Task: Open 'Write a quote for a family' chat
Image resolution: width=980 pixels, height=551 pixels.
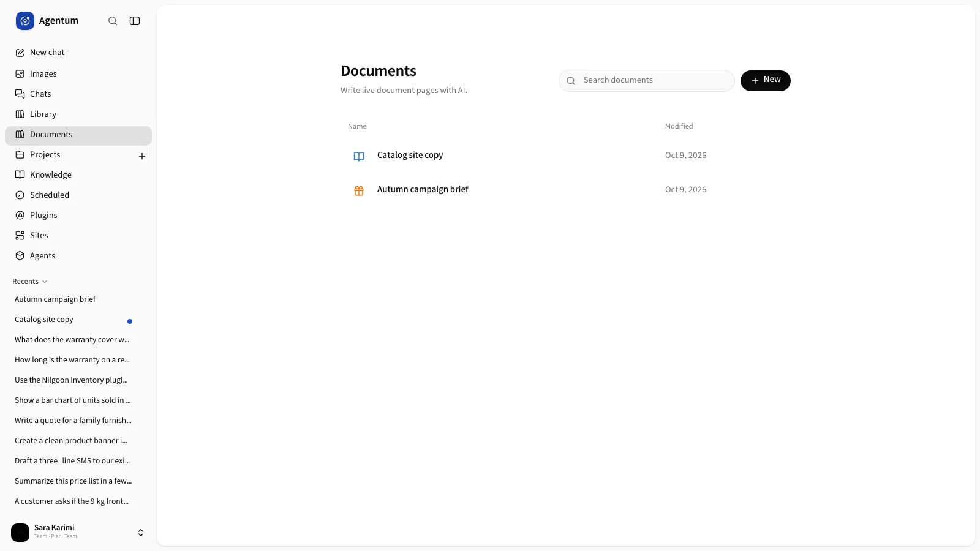Action: click(x=73, y=421)
